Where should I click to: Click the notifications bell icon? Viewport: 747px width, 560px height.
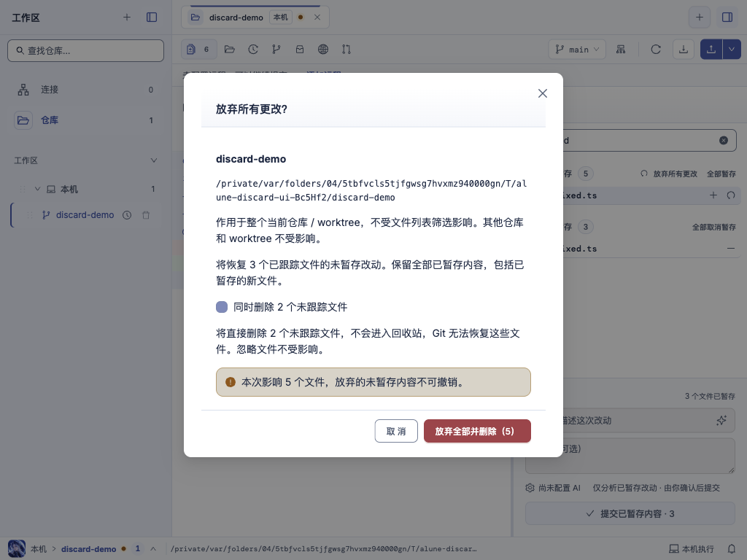(732, 548)
